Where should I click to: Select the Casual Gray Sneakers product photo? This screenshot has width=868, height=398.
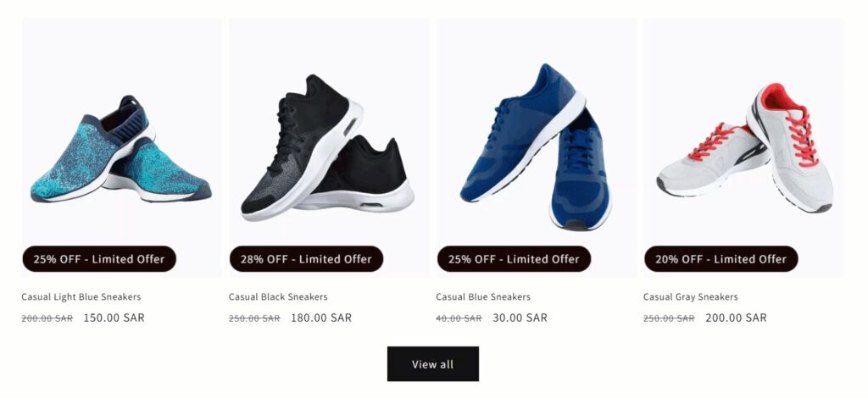[x=743, y=148]
